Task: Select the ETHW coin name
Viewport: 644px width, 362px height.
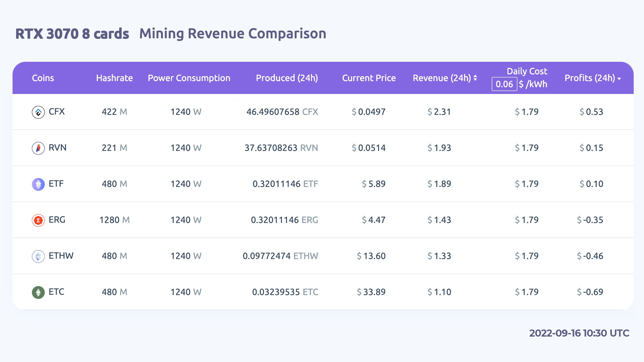Action: 61,256
